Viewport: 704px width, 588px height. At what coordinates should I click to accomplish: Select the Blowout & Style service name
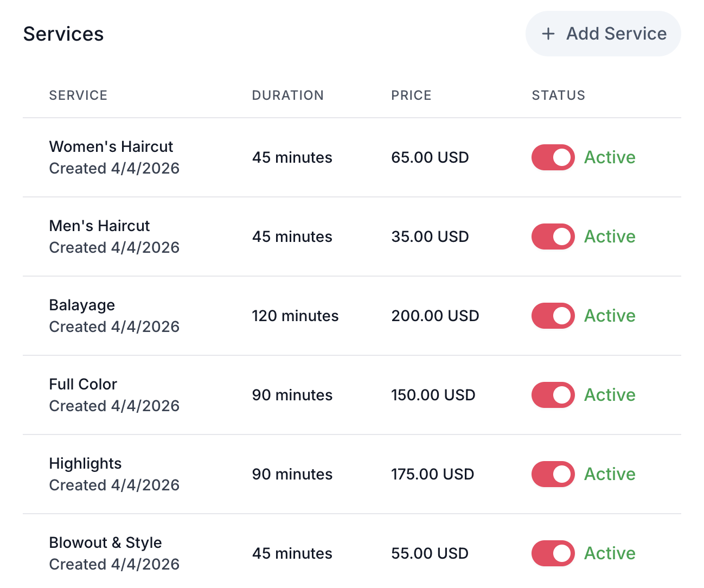tap(105, 543)
